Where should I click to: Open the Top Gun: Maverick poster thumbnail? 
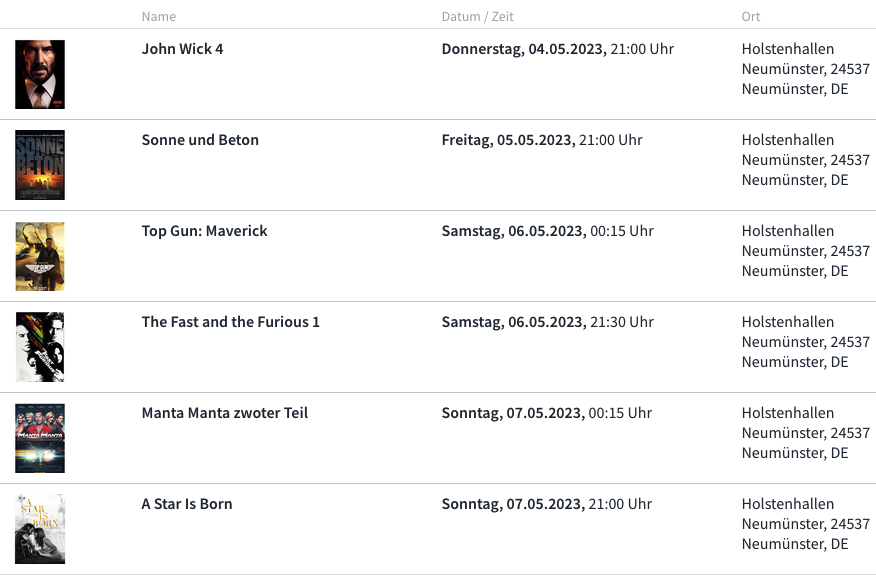pos(40,256)
